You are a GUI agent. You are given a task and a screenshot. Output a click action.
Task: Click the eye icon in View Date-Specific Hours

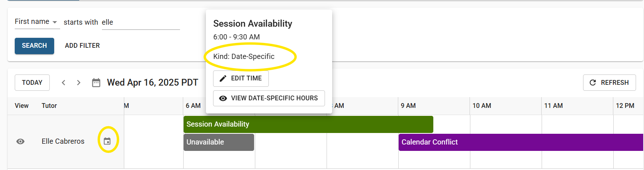(223, 98)
